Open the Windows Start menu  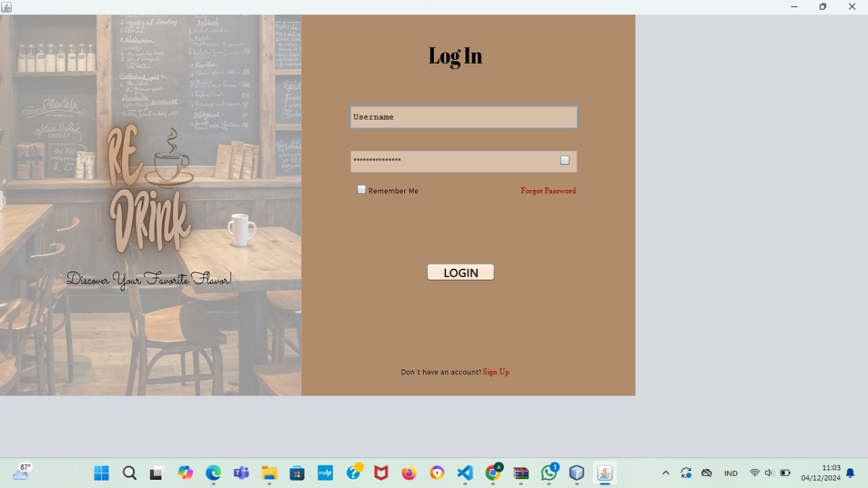tap(102, 473)
